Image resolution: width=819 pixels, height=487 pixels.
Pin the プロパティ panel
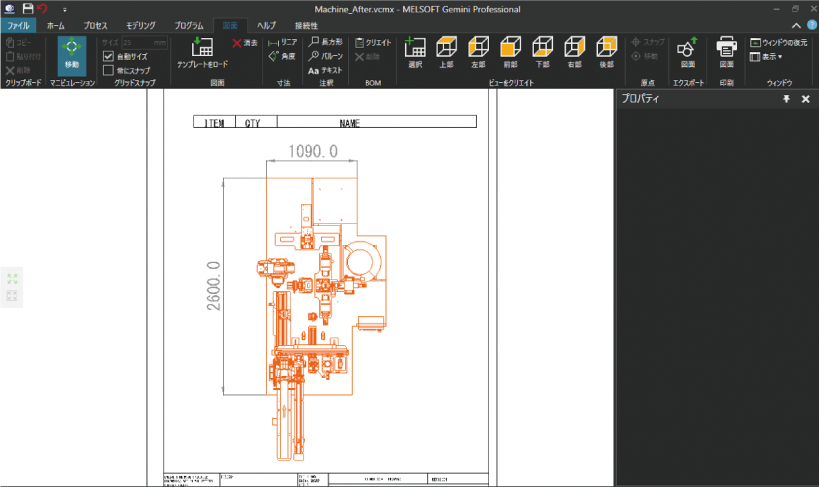(x=786, y=99)
